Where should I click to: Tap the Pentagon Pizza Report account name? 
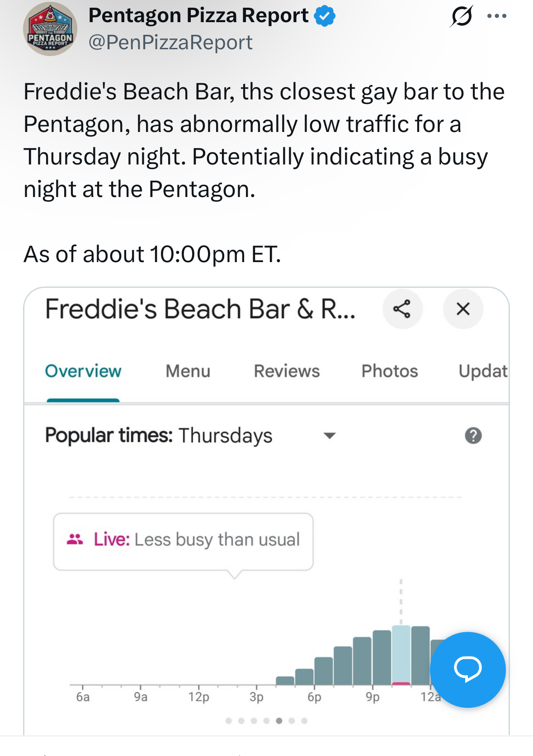point(198,15)
